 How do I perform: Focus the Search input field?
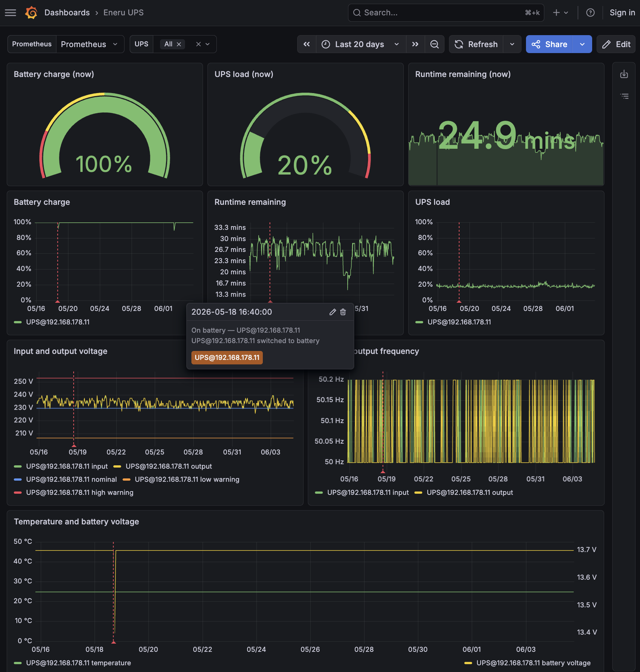point(446,13)
